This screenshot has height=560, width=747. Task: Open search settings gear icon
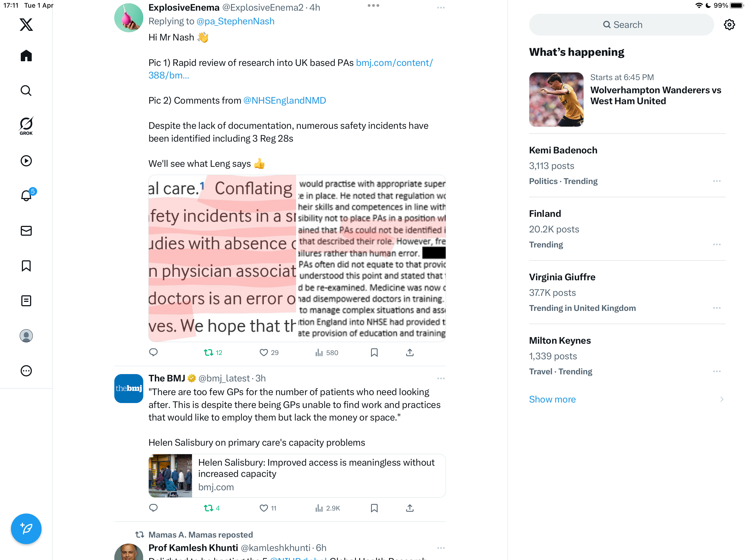coord(729,25)
